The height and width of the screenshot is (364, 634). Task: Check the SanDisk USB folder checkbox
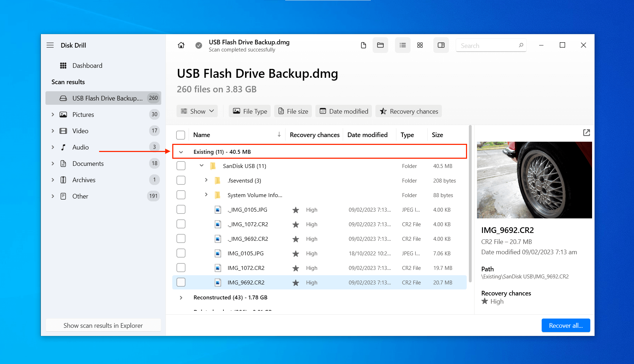pyautogui.click(x=181, y=165)
